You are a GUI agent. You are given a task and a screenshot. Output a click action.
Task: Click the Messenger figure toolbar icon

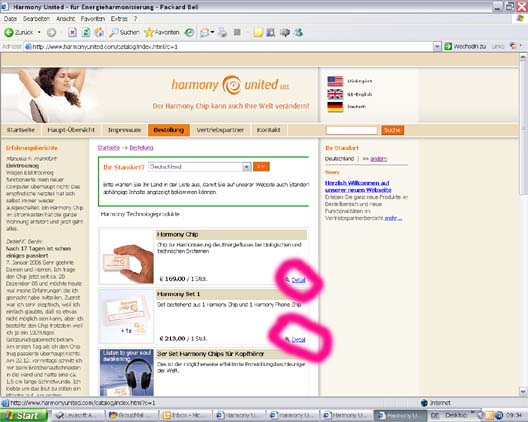[298, 32]
